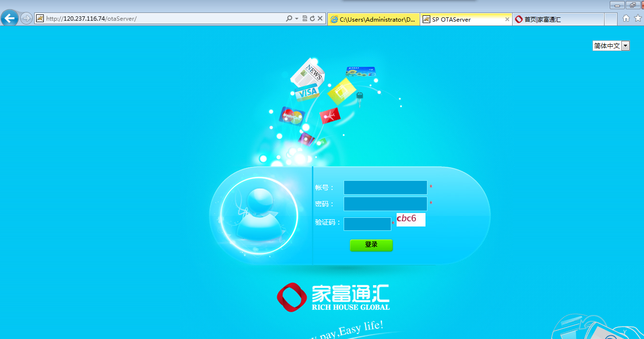Restore the browser window size
Screen dimensions: 644x339
tap(632, 5)
